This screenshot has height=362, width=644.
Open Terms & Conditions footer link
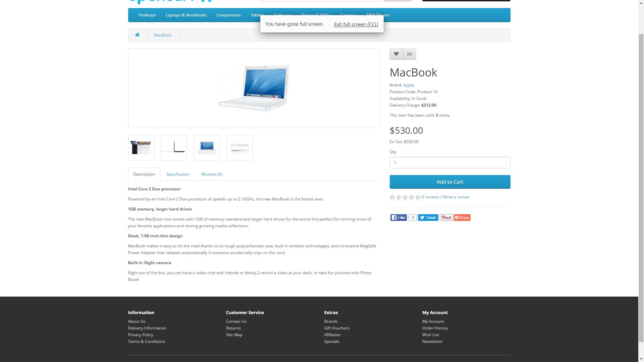pos(146,341)
